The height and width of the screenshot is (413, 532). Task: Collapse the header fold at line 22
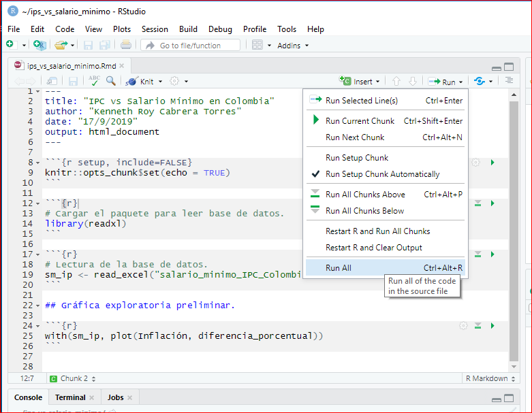(x=37, y=305)
